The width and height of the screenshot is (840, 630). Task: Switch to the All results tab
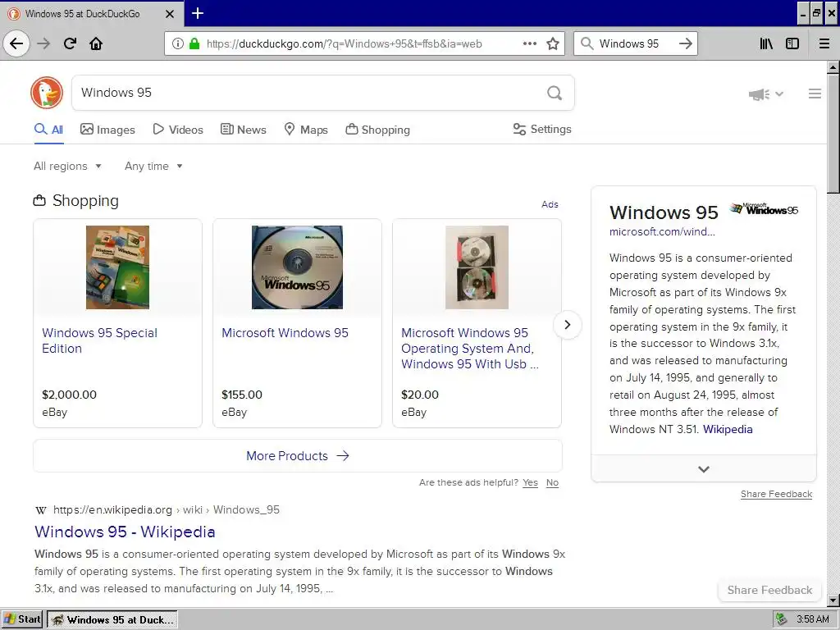[x=48, y=130]
